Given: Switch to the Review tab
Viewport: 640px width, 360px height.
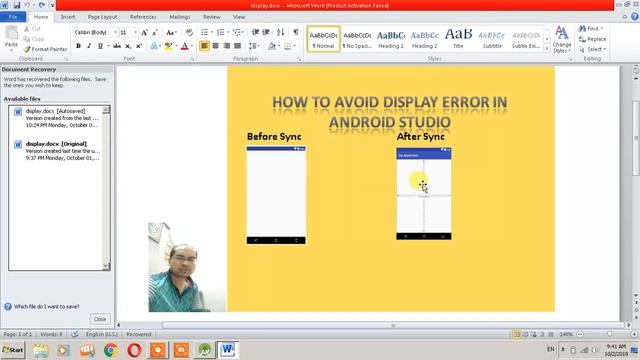Looking at the screenshot, I should coord(211,17).
